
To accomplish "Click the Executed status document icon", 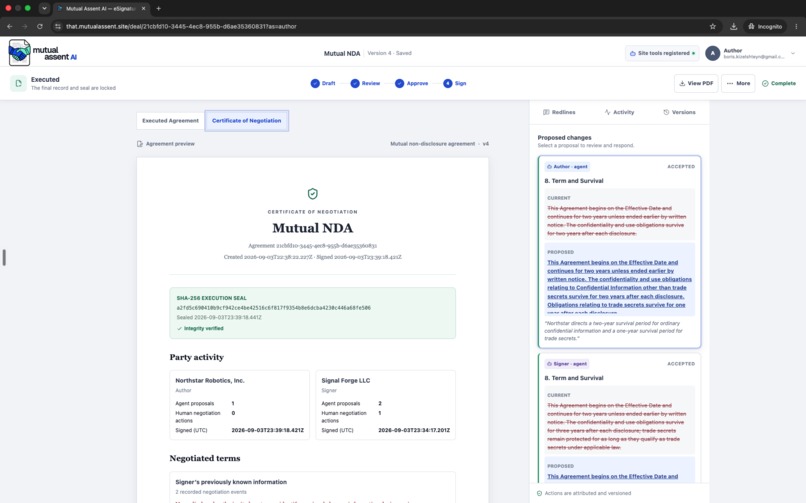I will click(x=19, y=83).
